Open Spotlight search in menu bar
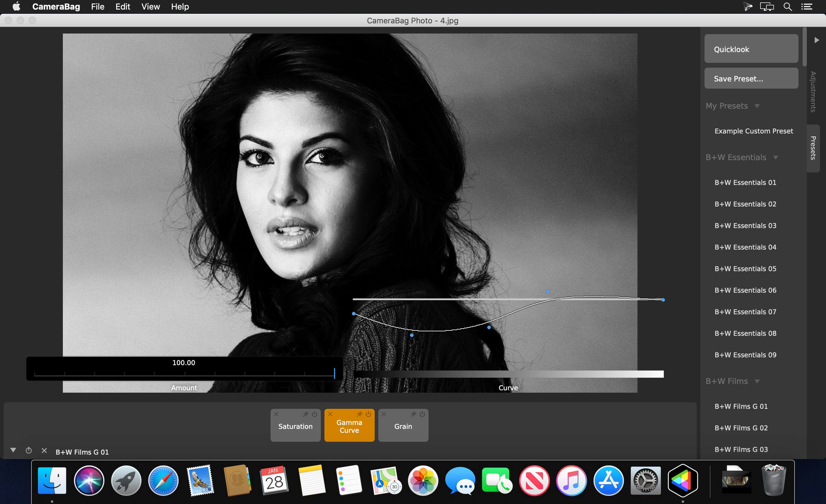 click(787, 7)
